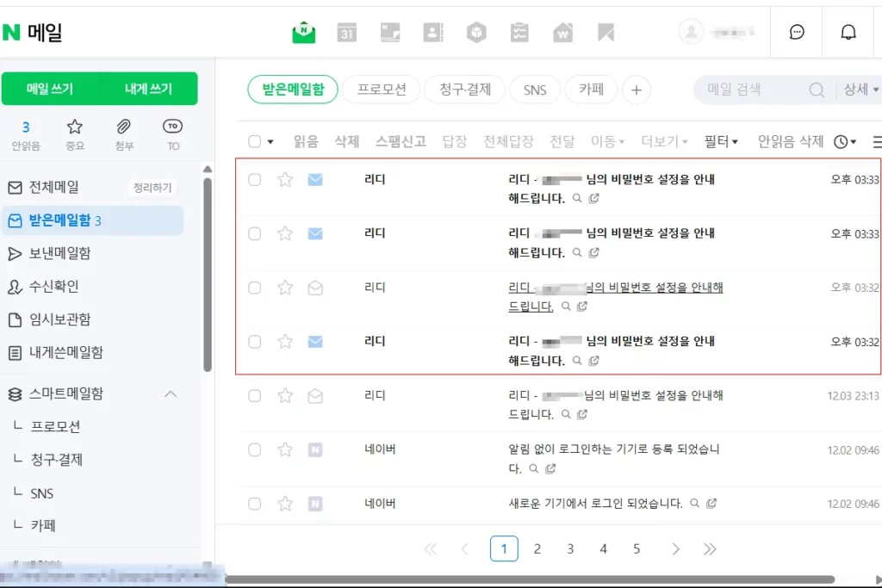Open 새로운 기기에서 로그인 mail in new window
Screen dimensions: 882x588
(x=711, y=503)
